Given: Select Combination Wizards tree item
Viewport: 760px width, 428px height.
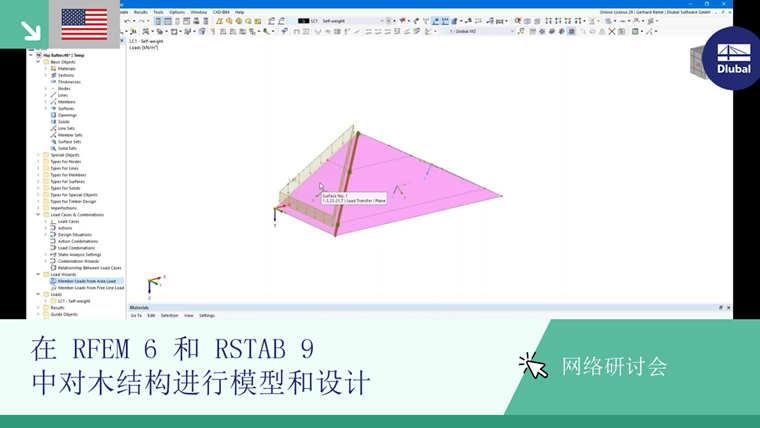Looking at the screenshot, I should tap(79, 261).
